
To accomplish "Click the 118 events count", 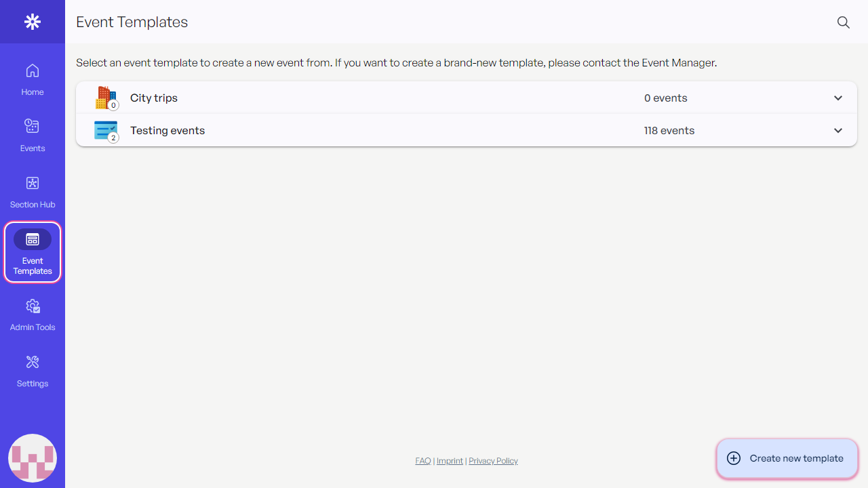I will coord(669,131).
